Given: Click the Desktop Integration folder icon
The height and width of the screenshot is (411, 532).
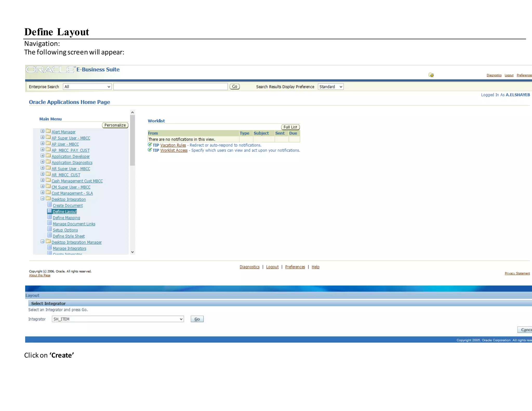Looking at the screenshot, I should point(48,198).
